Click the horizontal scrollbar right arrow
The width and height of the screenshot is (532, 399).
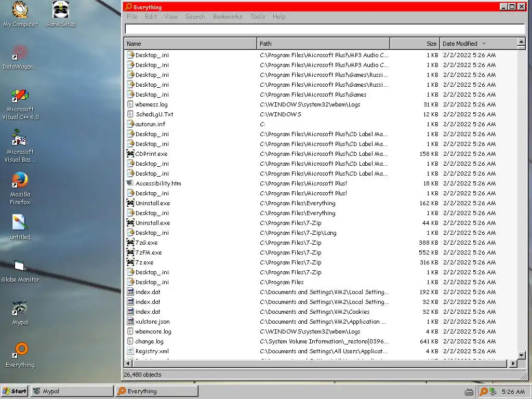(513, 363)
